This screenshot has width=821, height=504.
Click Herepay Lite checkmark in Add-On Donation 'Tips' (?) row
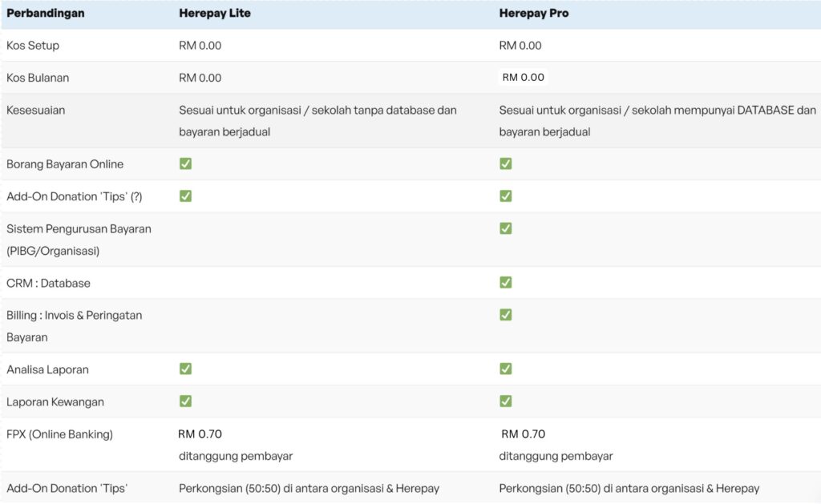[x=185, y=196]
